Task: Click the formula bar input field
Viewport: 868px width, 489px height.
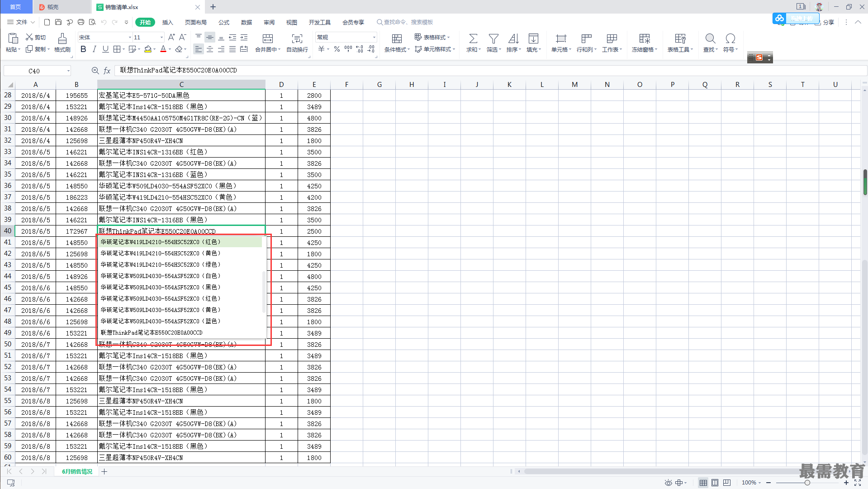Action: tap(491, 71)
